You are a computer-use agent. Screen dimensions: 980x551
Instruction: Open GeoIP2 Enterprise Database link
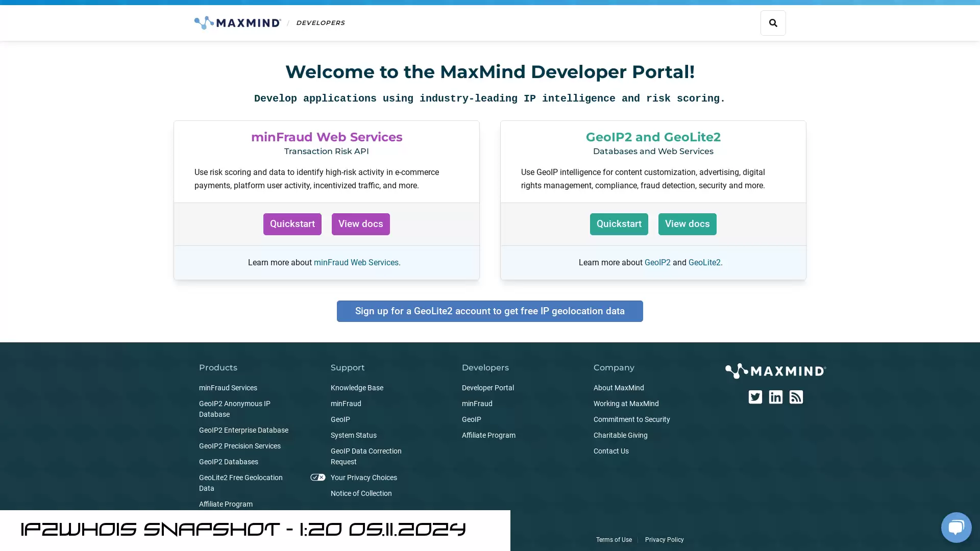pyautogui.click(x=243, y=430)
